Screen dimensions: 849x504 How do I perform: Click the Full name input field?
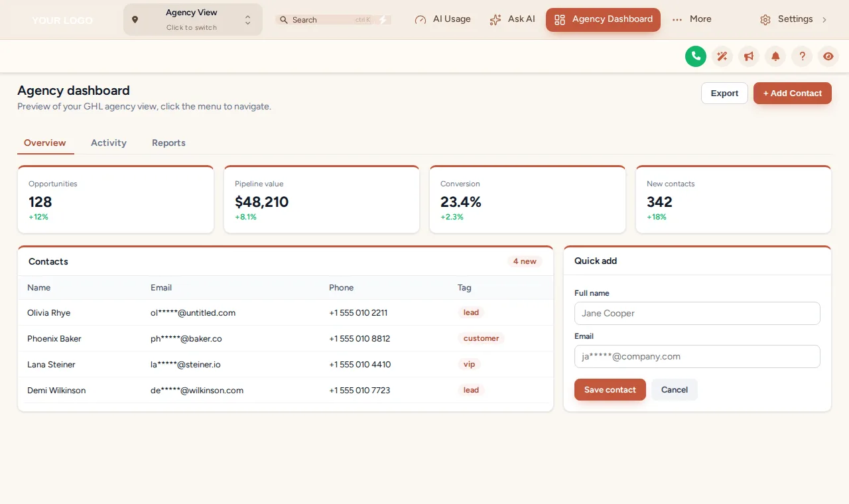pos(697,313)
